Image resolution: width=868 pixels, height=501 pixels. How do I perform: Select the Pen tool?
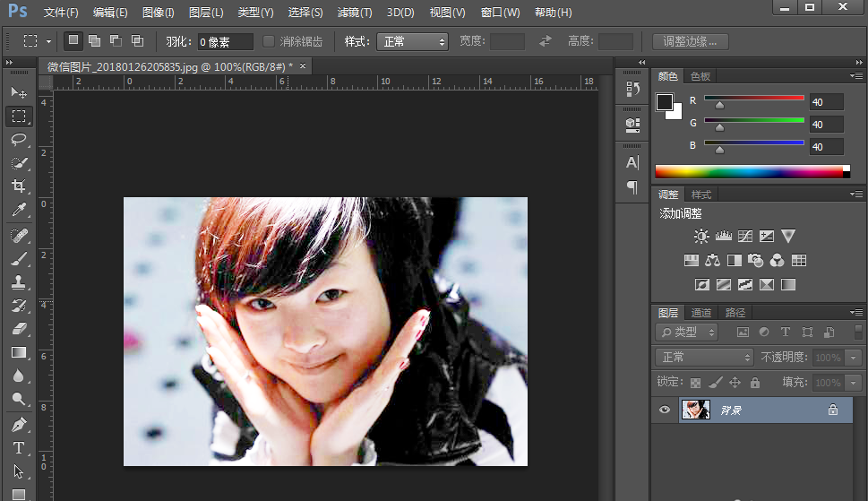[19, 424]
